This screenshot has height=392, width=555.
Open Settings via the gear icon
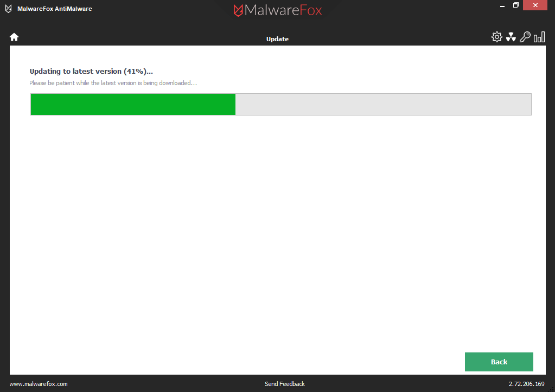click(x=496, y=37)
